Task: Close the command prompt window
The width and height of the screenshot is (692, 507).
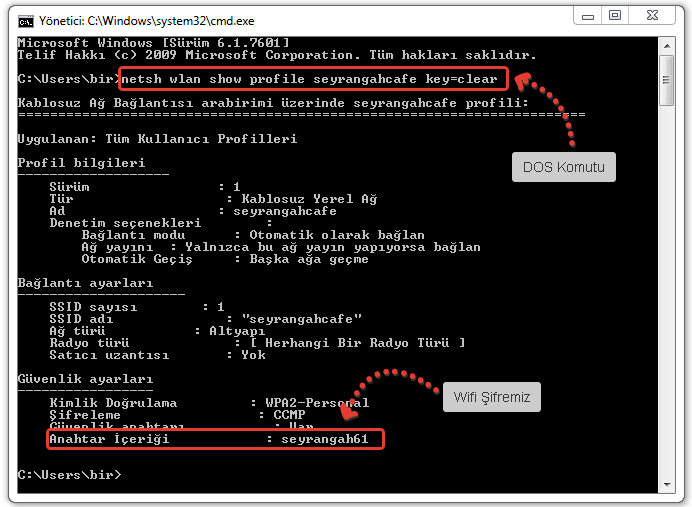Action: (x=654, y=15)
